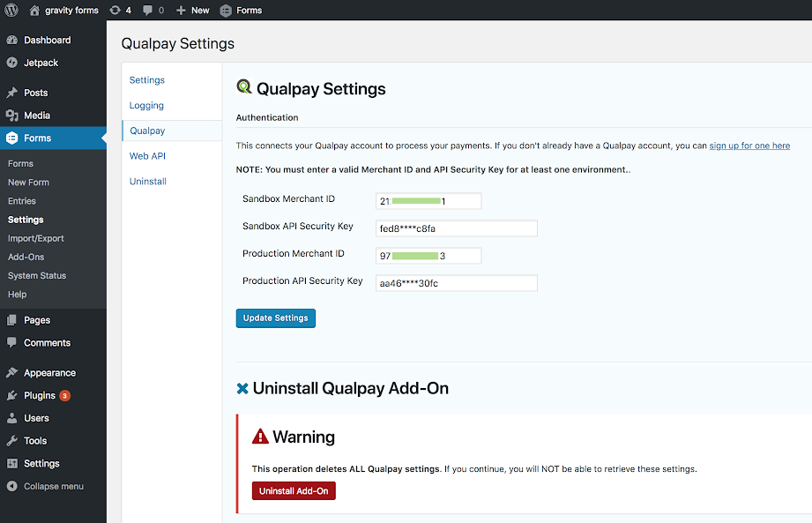The height and width of the screenshot is (523, 812).
Task: Focus the Sandbox Merchant ID field
Action: pyautogui.click(x=428, y=201)
